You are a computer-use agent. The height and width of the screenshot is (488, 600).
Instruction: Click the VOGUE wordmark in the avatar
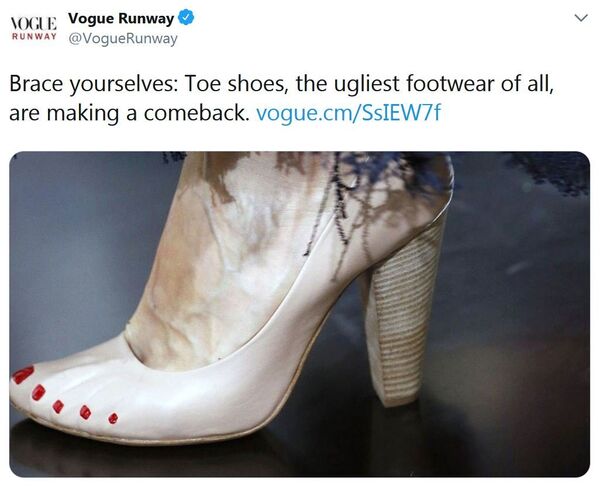point(34,23)
